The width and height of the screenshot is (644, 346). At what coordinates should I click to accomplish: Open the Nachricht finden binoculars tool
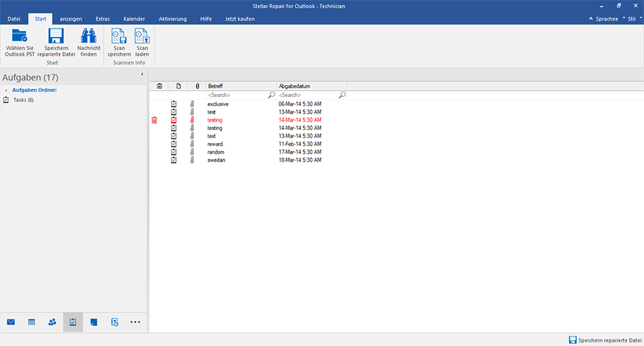coord(89,37)
